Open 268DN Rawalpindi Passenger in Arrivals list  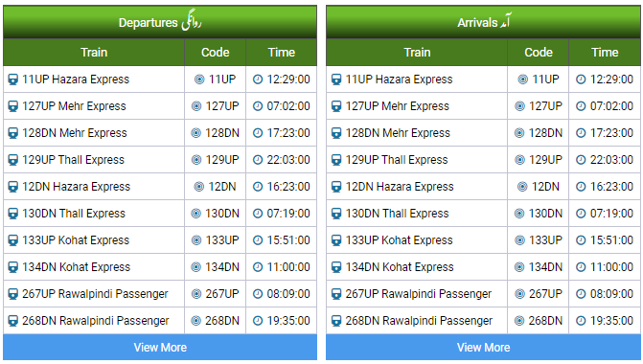(419, 321)
